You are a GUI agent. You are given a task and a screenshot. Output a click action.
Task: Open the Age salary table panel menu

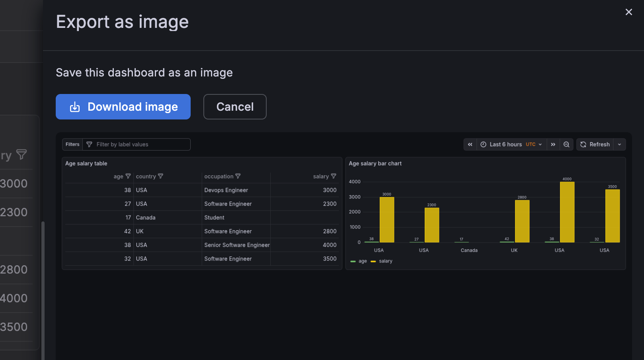click(86, 163)
